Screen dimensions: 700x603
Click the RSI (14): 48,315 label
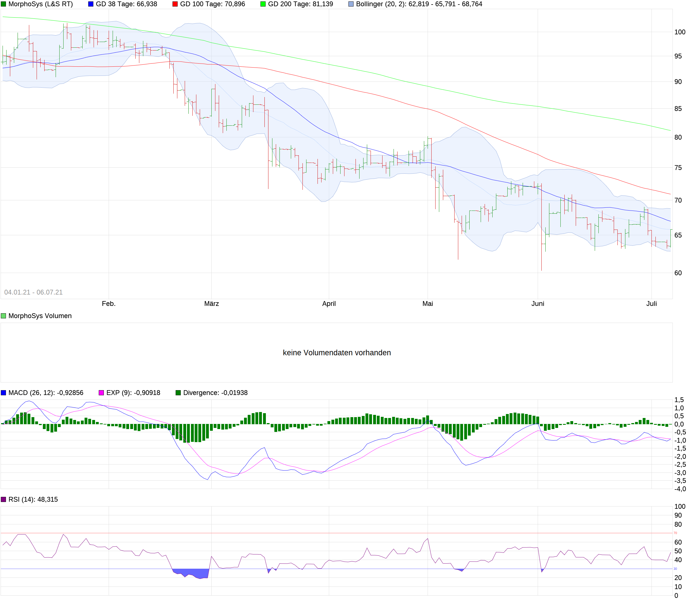coord(33,499)
